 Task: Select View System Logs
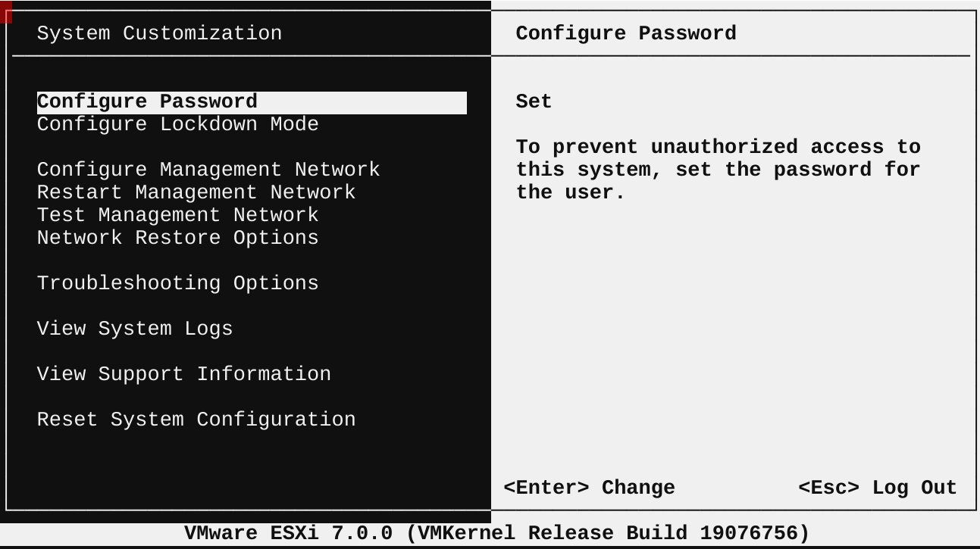tap(135, 329)
